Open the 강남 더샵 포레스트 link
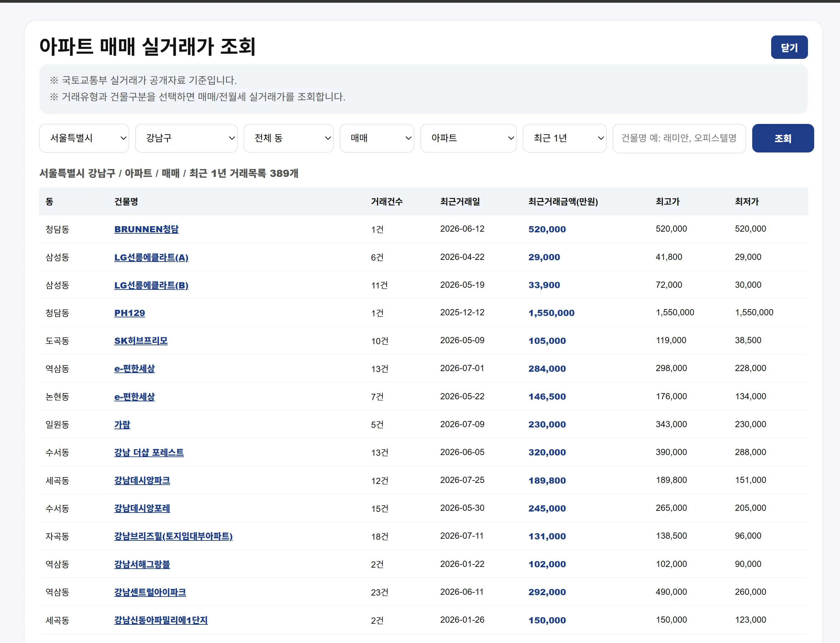 [x=149, y=452]
